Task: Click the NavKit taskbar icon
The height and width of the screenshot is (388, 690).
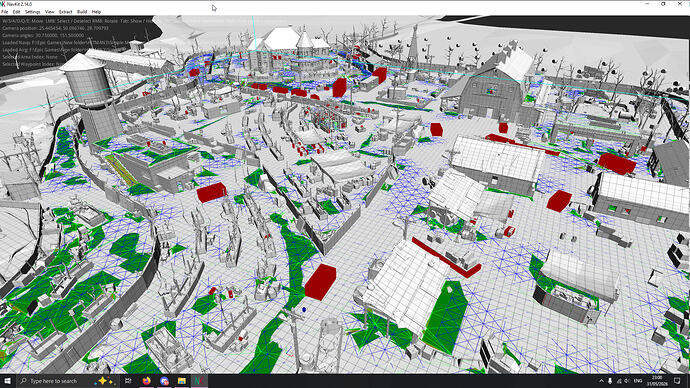Action: (x=199, y=381)
